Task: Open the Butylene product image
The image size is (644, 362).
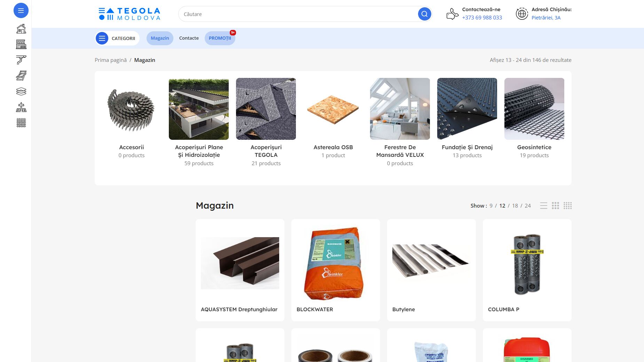Action: coord(431,263)
